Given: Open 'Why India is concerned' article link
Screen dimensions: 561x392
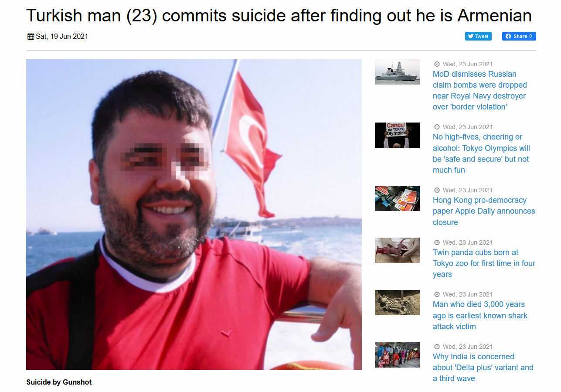Looking at the screenshot, I should click(x=483, y=368).
